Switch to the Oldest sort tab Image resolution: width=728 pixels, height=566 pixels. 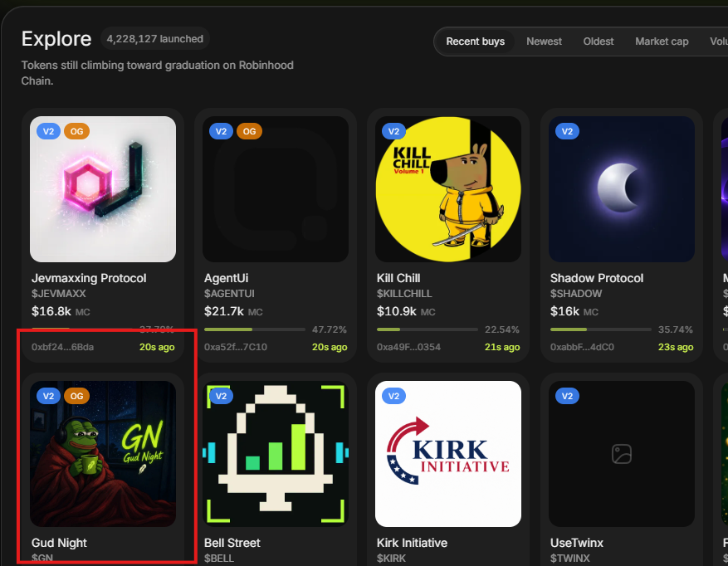[x=598, y=41]
